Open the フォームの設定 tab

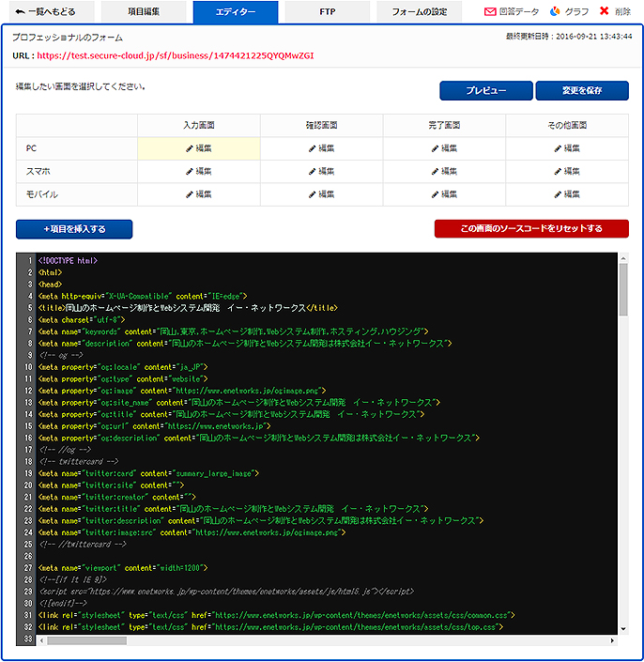click(x=419, y=11)
